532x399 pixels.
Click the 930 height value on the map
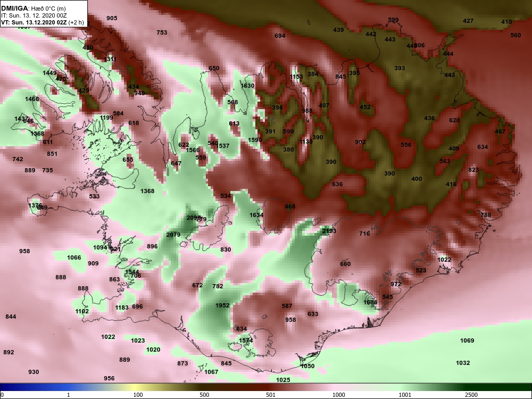coord(34,372)
